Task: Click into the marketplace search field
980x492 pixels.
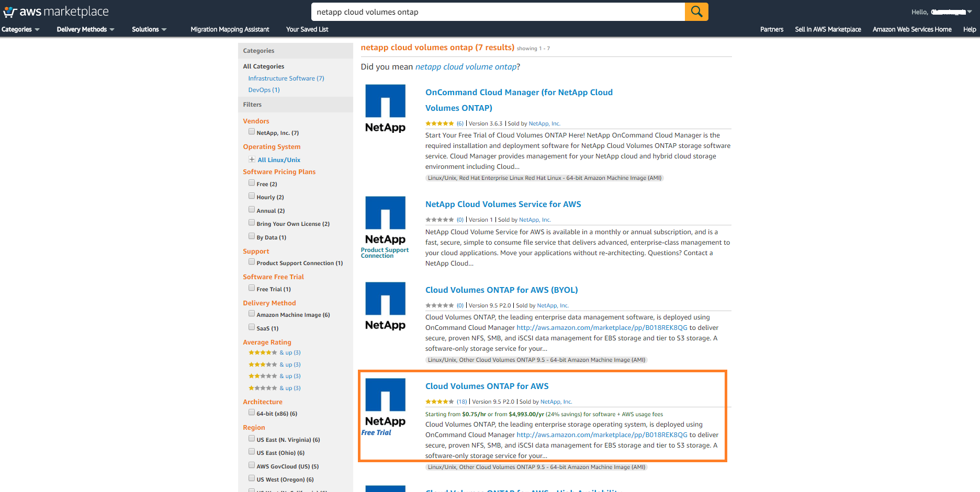Action: coord(497,12)
